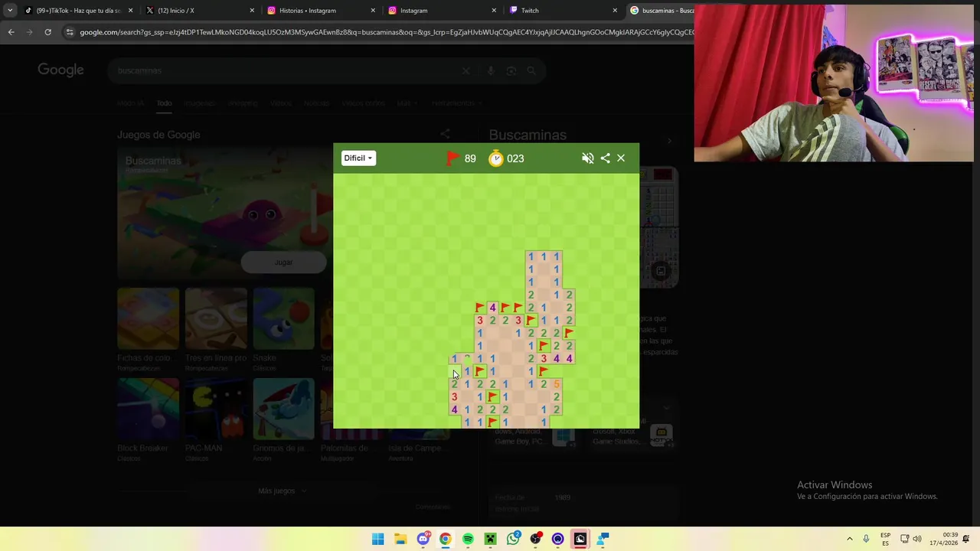Share Juegos de Google section
Viewport: 980px width, 551px height.
click(x=445, y=134)
